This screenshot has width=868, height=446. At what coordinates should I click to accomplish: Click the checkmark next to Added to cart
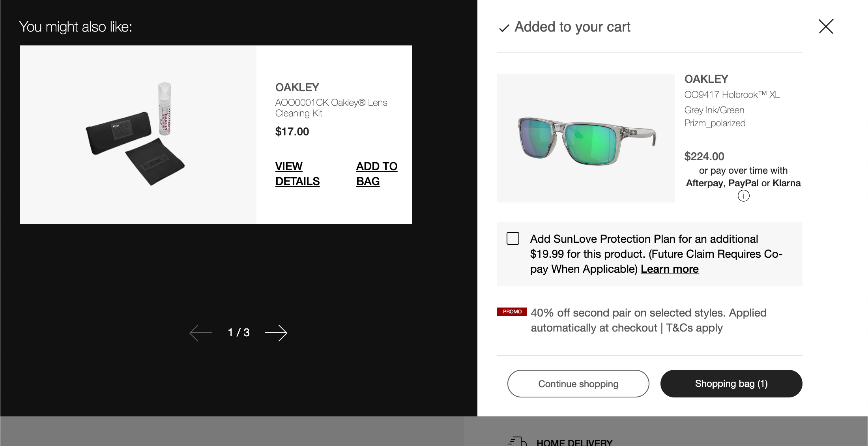tap(504, 28)
